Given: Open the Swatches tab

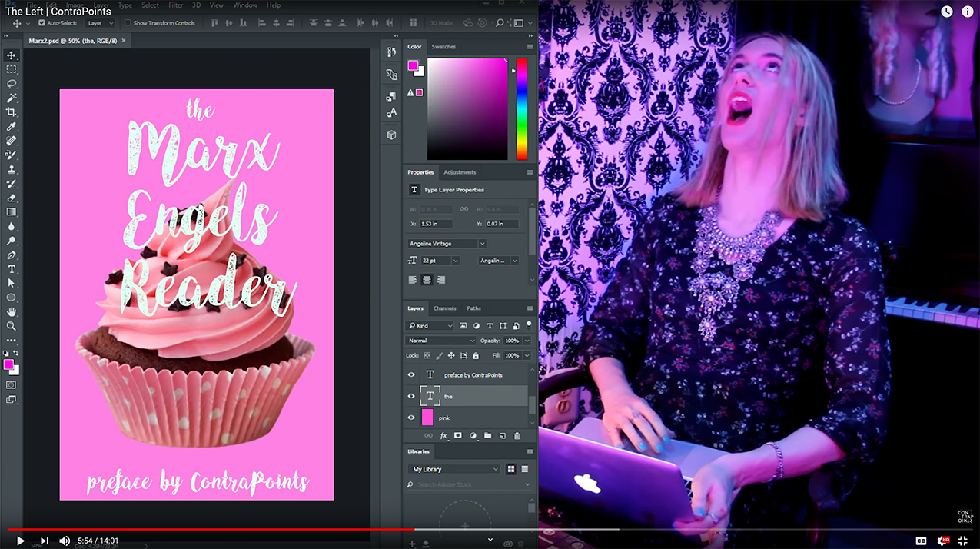Looking at the screenshot, I should 443,47.
